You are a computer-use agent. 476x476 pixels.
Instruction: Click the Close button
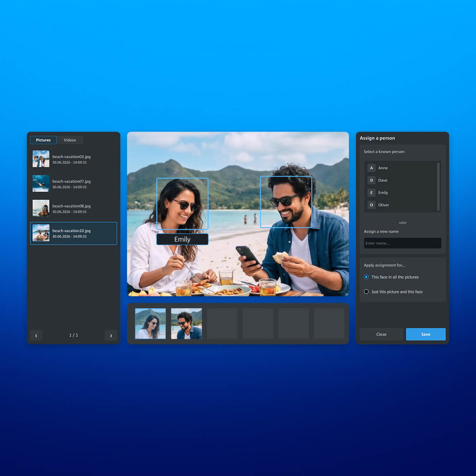pyautogui.click(x=381, y=334)
